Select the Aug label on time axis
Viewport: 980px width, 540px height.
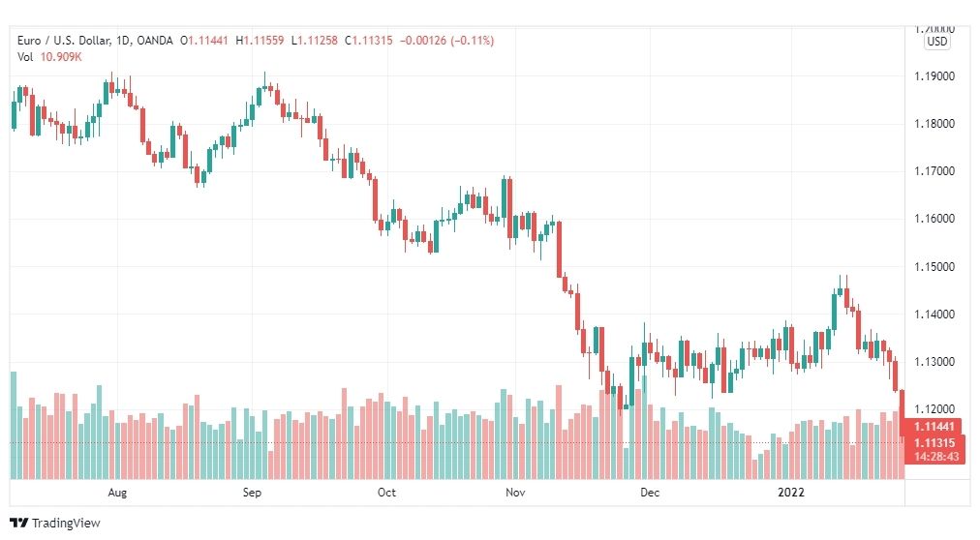click(x=117, y=493)
